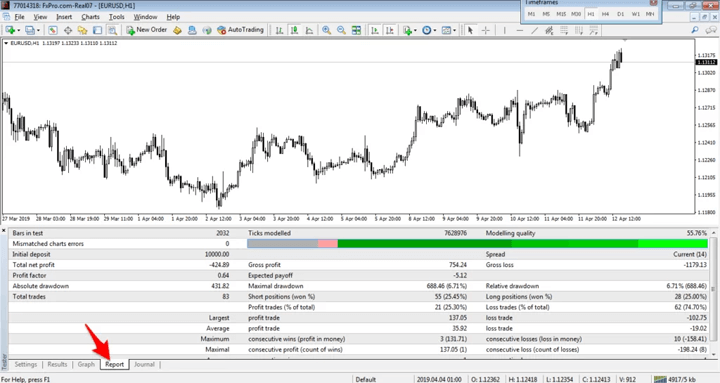Zoom in on the chart
720x383 pixels.
[326, 30]
